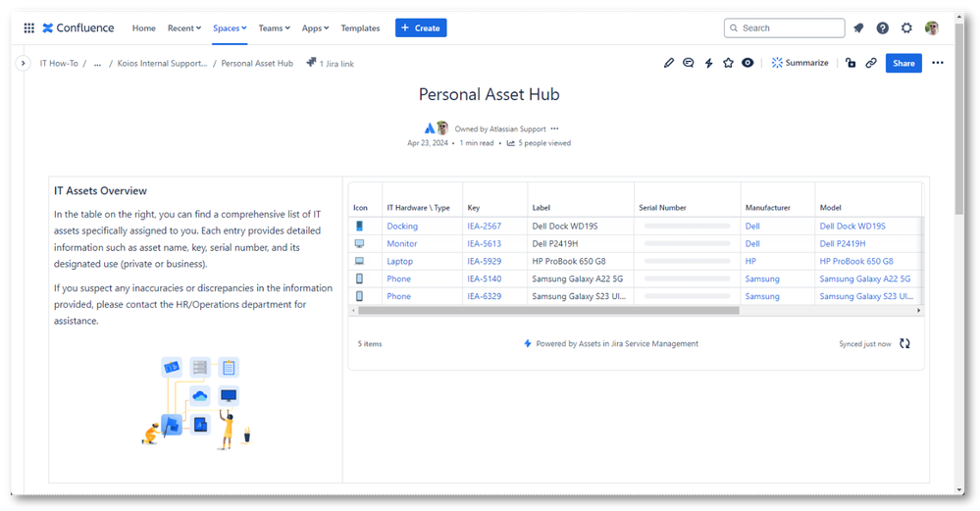Click the Dell Dock WD19S model link

(x=852, y=227)
